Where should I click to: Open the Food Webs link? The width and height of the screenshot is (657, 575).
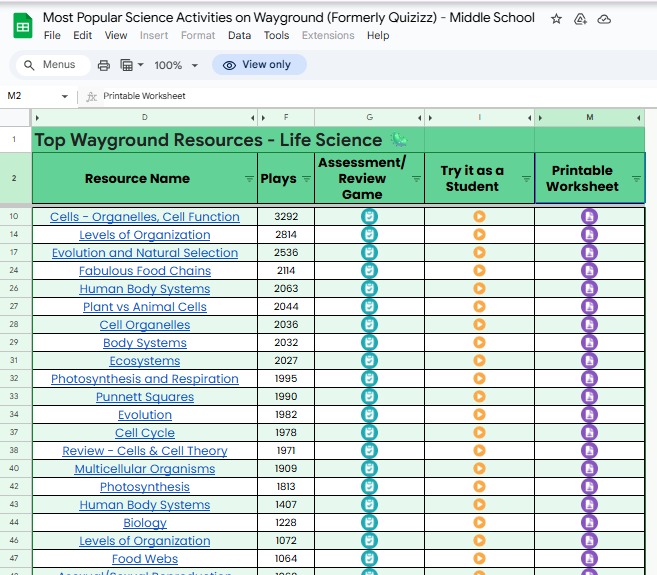145,559
